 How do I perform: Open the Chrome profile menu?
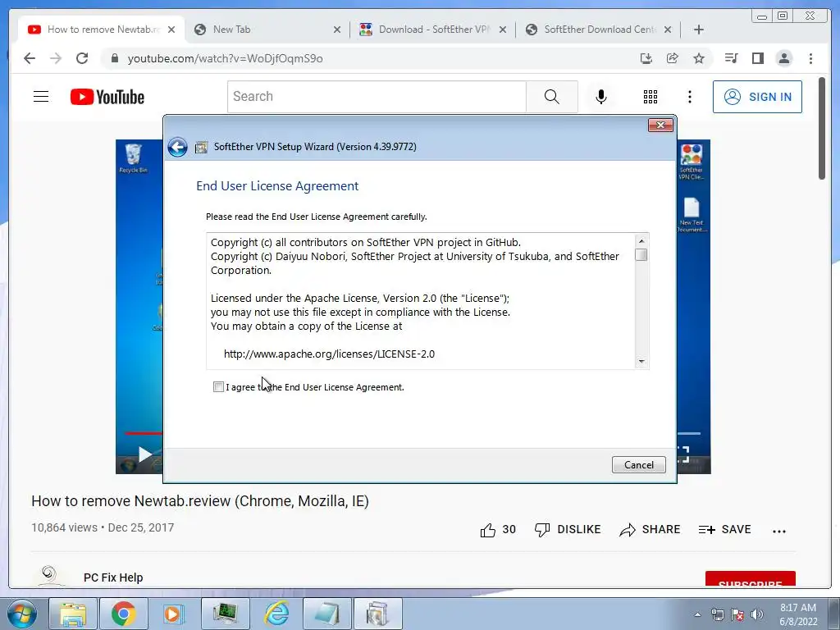(x=783, y=58)
